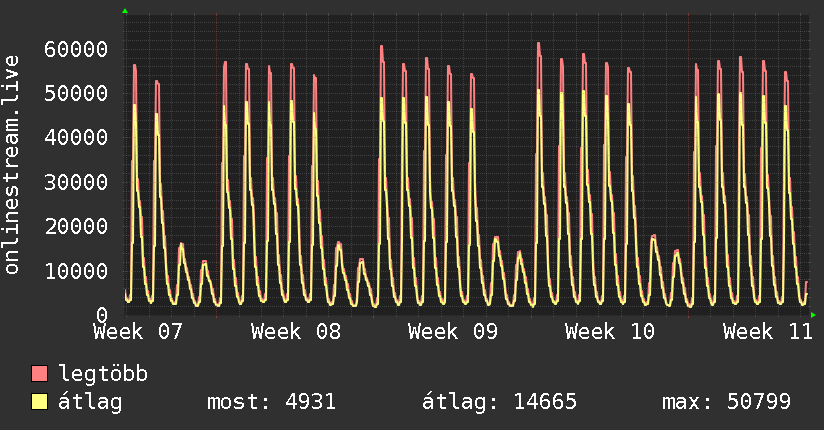Click the 'most: 4931' value
Screen dimensions: 824x430
point(271,402)
